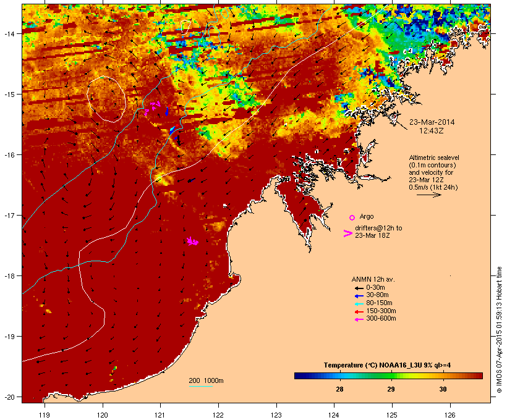
Task: Click the longitude axis label 121
Action: click(x=160, y=415)
